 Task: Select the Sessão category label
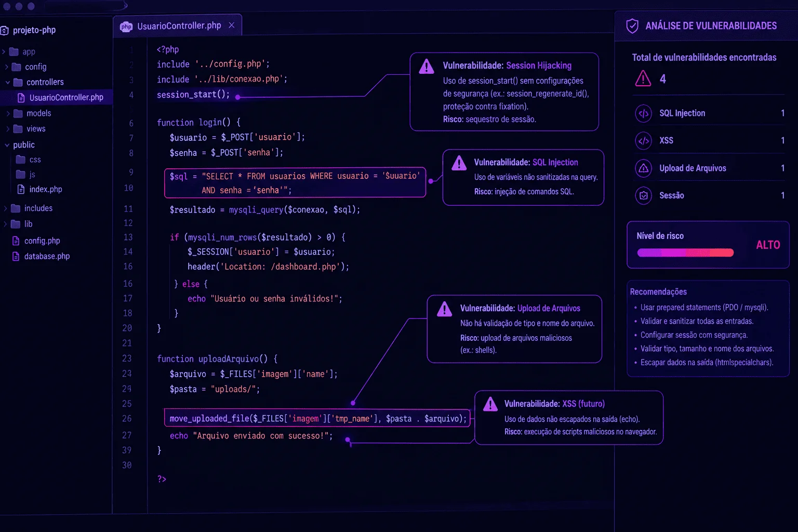(671, 195)
